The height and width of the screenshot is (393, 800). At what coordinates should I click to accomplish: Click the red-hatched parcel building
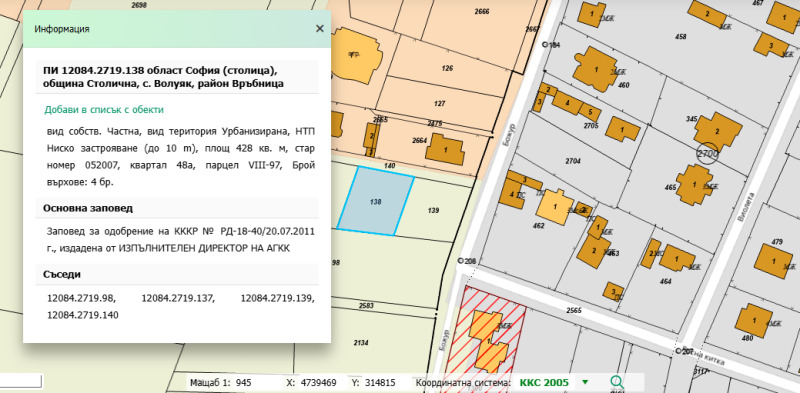coord(489,340)
